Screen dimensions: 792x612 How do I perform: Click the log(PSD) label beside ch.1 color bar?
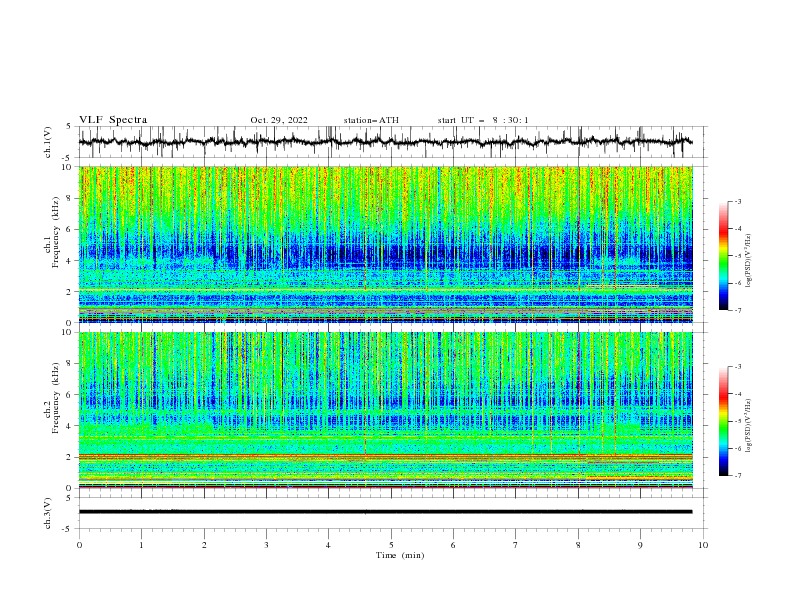point(749,261)
